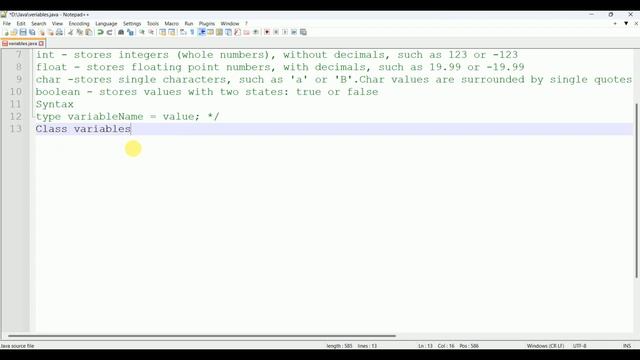The width and height of the screenshot is (640, 360).
Task: Open the Search menu
Action: 39,24
